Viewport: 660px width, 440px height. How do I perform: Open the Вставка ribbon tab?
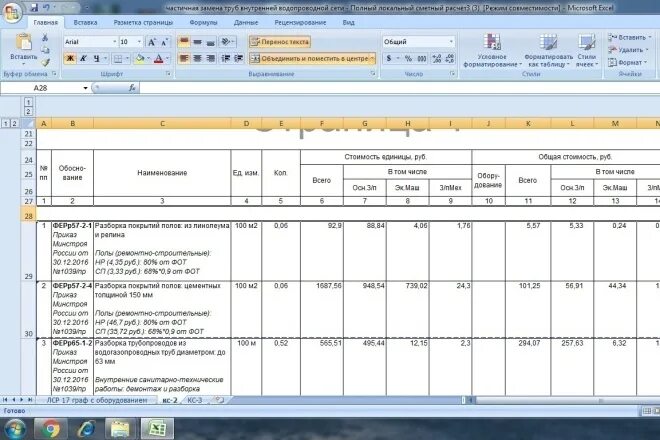85,23
